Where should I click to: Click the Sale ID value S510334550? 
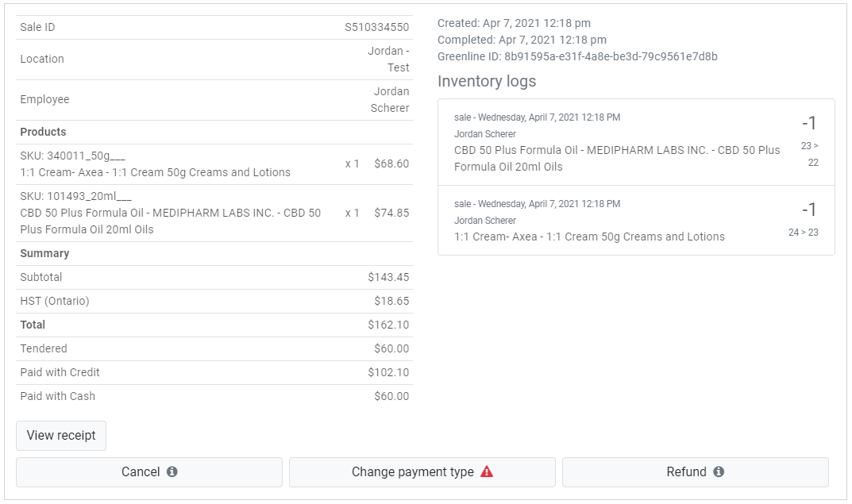coord(376,27)
